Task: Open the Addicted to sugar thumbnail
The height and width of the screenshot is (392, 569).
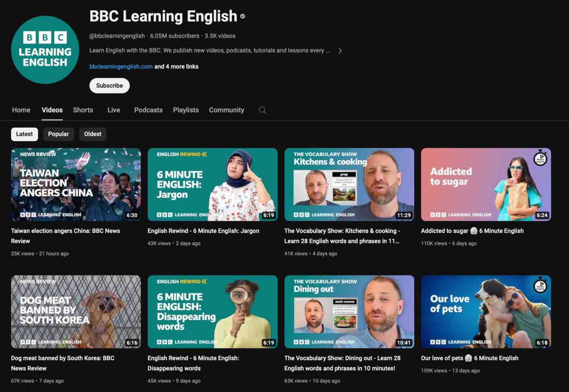Action: coord(486,184)
